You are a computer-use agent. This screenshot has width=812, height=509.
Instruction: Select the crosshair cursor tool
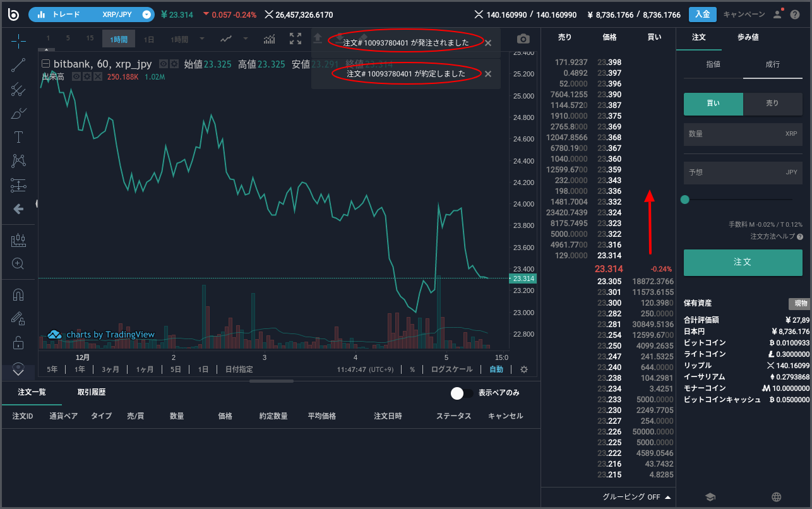(18, 40)
